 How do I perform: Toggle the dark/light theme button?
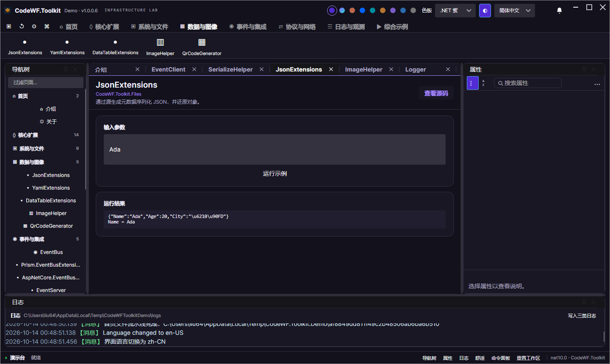[x=485, y=11]
